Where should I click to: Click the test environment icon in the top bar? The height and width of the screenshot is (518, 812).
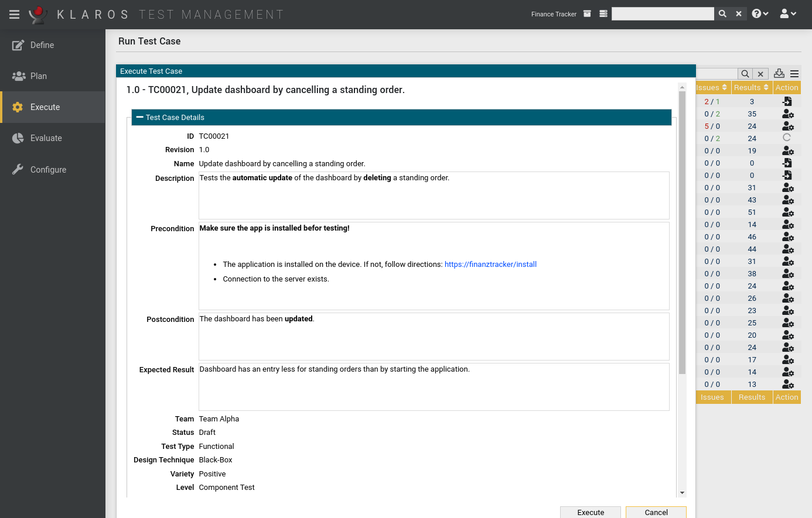coord(603,13)
